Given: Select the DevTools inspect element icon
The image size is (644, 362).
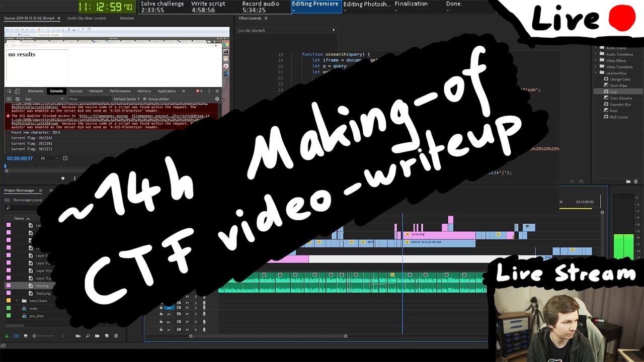Looking at the screenshot, I should click(10, 91).
